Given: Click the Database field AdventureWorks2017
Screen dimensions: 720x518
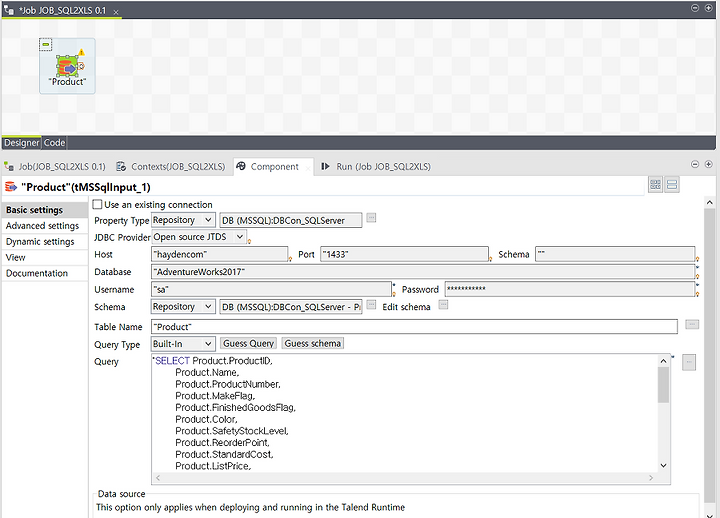Looking at the screenshot, I should pyautogui.click(x=423, y=272).
